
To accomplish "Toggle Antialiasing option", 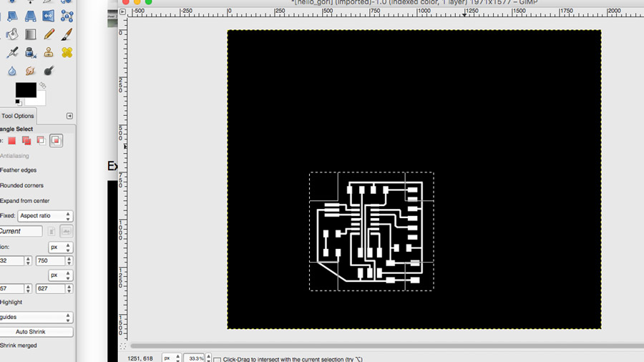I will pos(14,156).
